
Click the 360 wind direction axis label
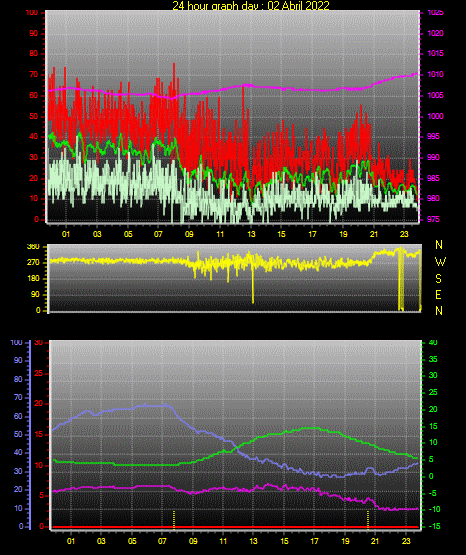click(x=33, y=247)
